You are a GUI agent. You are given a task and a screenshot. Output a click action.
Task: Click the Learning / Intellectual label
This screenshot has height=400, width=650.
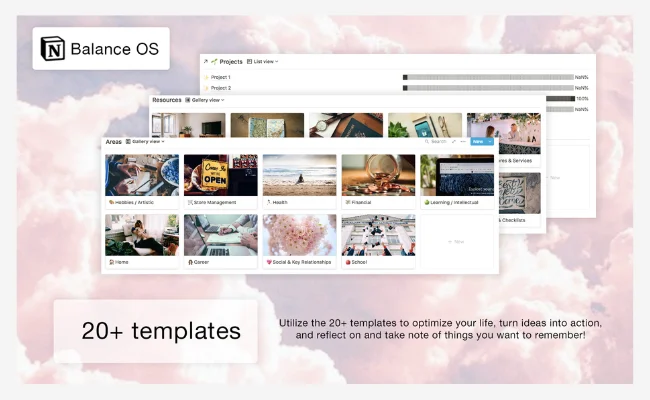tap(454, 202)
